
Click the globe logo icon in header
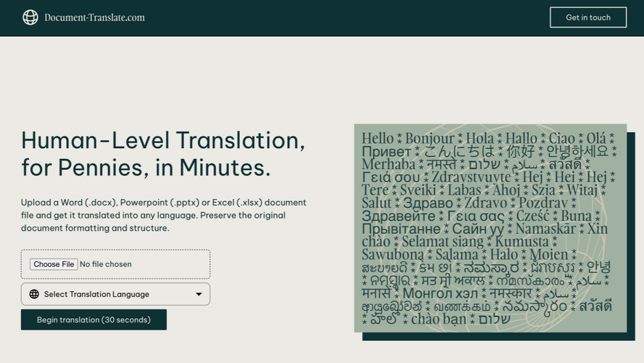[30, 17]
